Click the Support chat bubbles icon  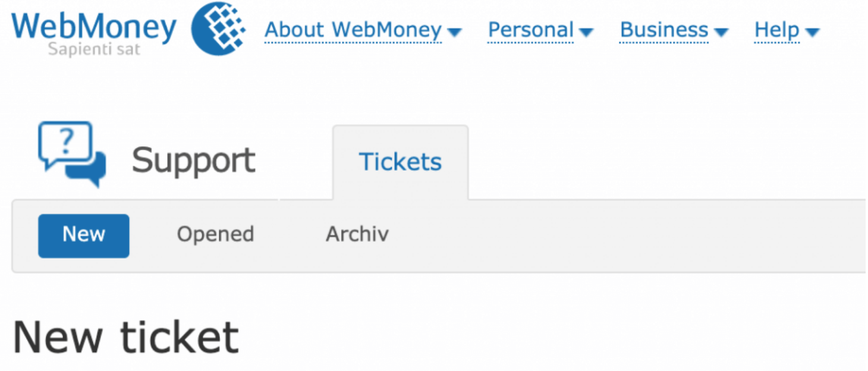[x=72, y=153]
